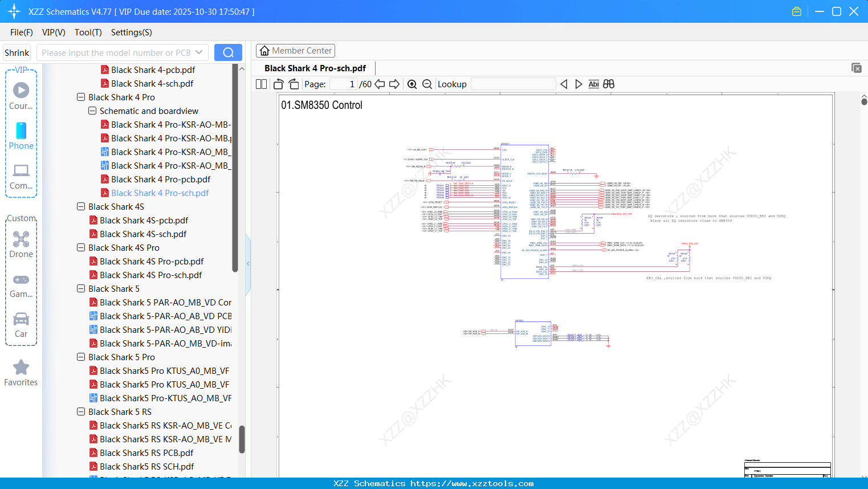Collapse the Black Shark 5 folder
This screenshot has width=868, height=489.
click(81, 289)
